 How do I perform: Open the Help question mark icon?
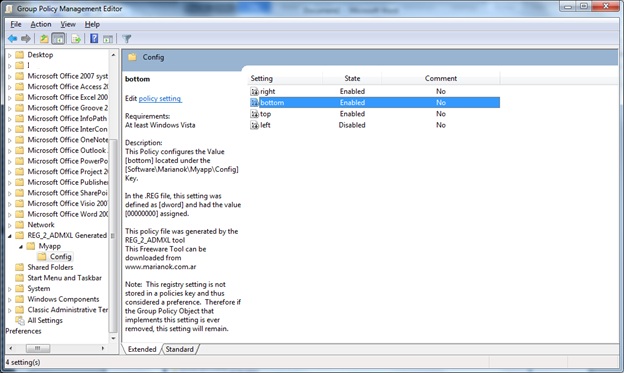click(x=94, y=39)
